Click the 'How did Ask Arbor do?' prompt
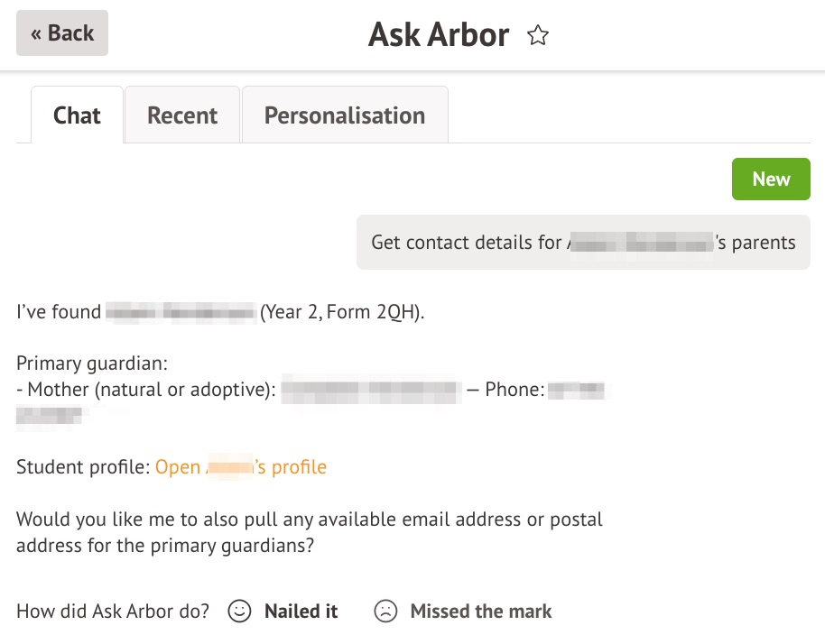 113,612
